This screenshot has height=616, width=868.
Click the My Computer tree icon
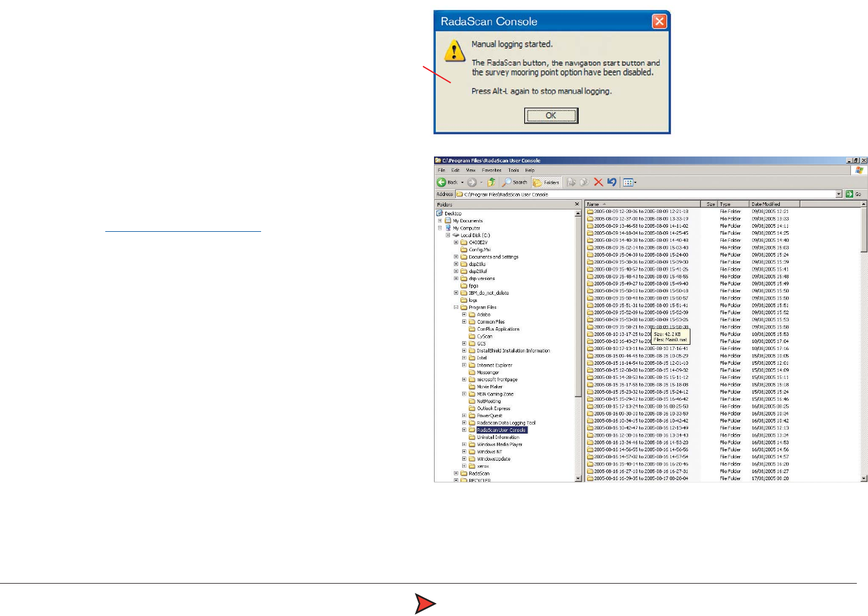[x=448, y=228]
